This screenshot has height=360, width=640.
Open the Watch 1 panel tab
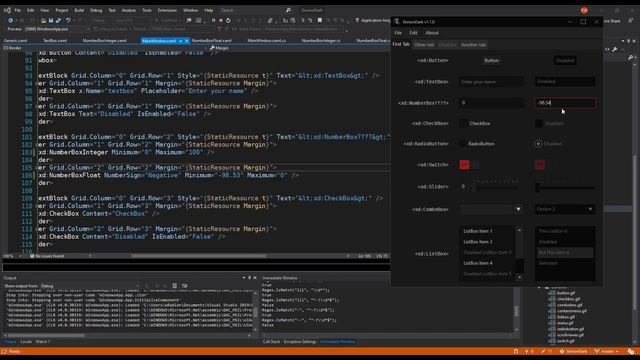click(x=42, y=342)
